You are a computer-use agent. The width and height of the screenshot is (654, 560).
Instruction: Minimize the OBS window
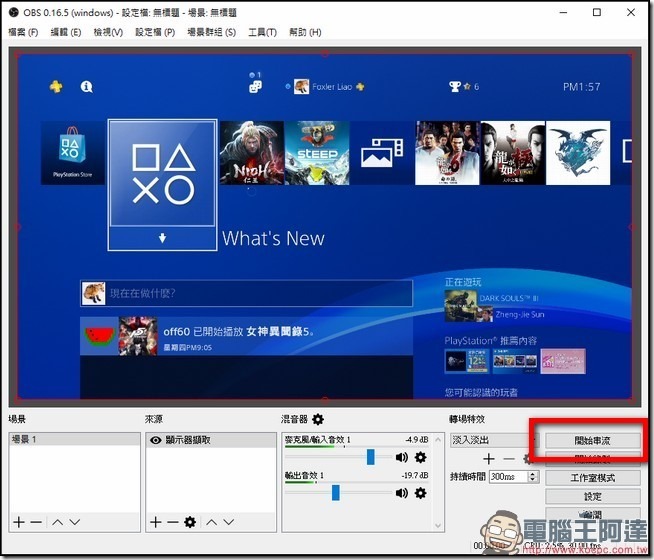[x=563, y=13]
